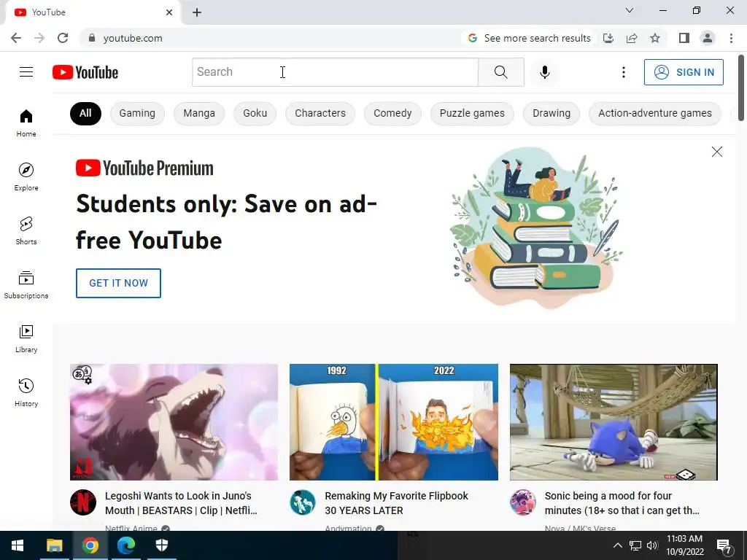Select the Goku filter chip

click(255, 113)
